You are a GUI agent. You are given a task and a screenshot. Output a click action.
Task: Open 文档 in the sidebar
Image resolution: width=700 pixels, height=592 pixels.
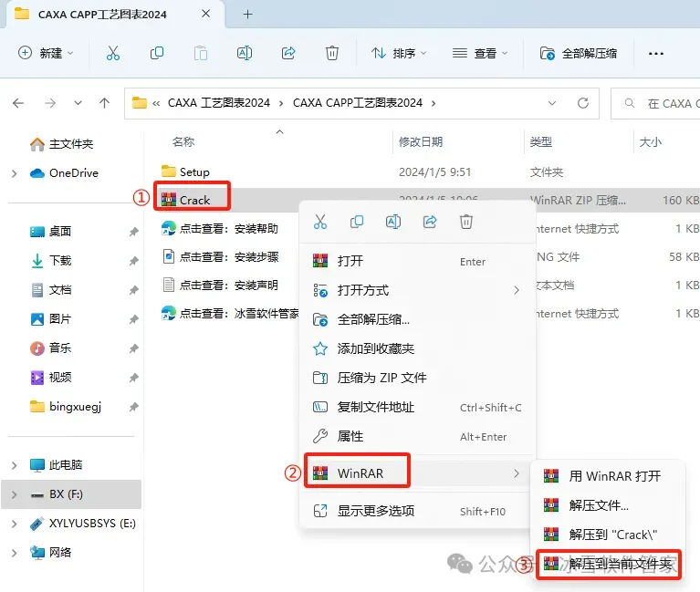[x=51, y=290]
